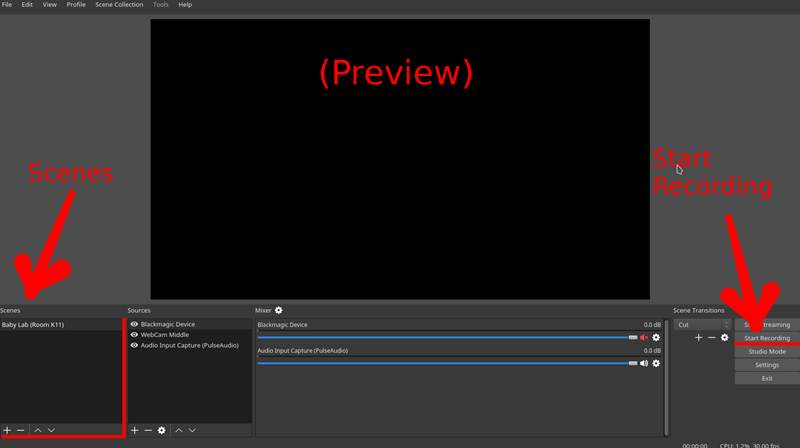The image size is (800, 448).
Task: Open source properties gear in Sources panel
Action: pyautogui.click(x=162, y=430)
